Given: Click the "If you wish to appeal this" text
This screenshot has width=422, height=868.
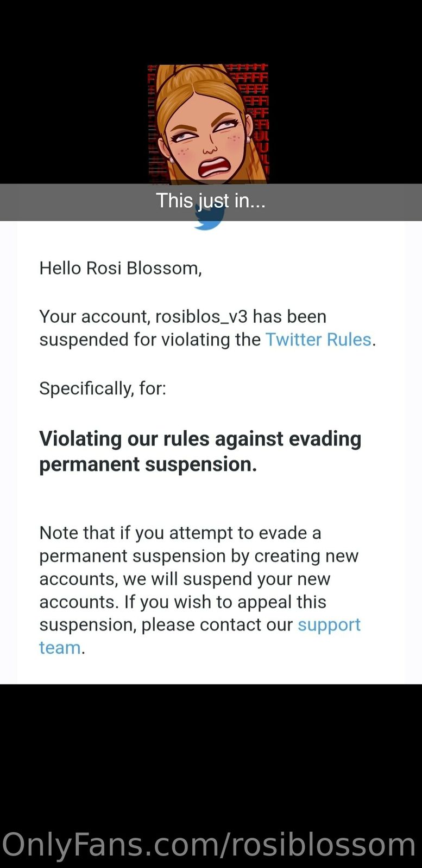Looking at the screenshot, I should [x=225, y=602].
